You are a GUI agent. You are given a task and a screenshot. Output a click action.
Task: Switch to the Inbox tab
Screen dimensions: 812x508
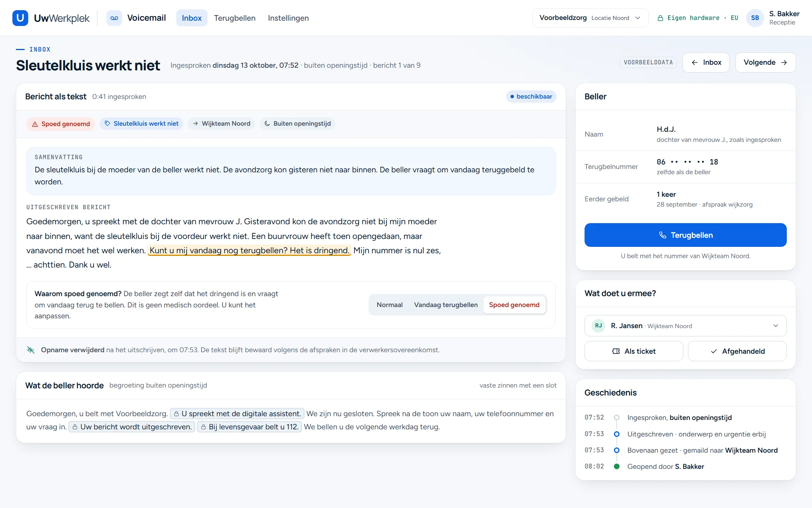tap(192, 18)
